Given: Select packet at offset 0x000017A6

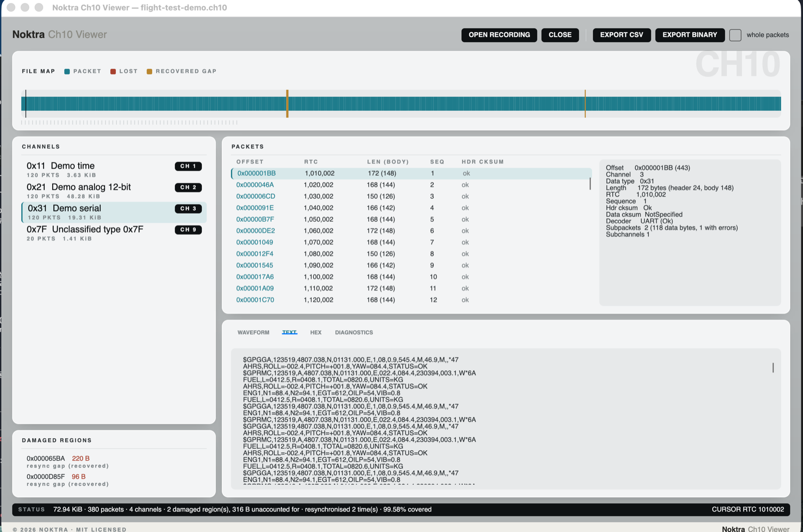Looking at the screenshot, I should pyautogui.click(x=411, y=277).
